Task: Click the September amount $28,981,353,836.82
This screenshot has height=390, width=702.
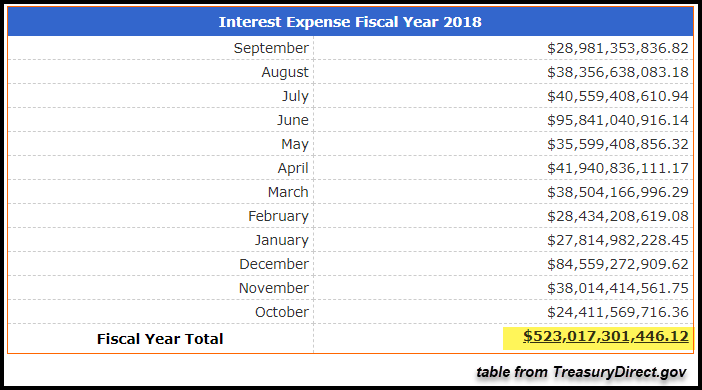Action: pyautogui.click(x=617, y=48)
